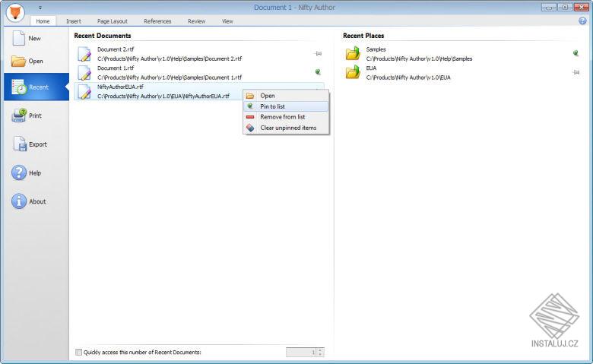Click the recent documents number field
593x364 pixels.
click(x=301, y=353)
